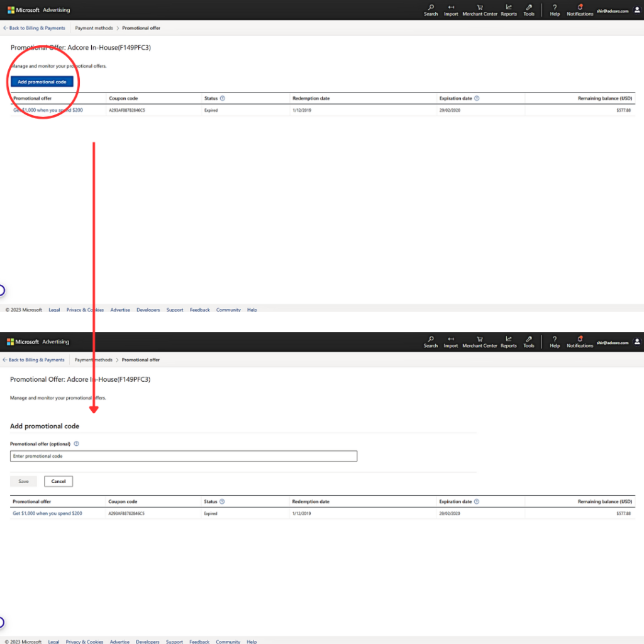644x644 pixels.
Task: Click the Enter promotional code text field
Action: pyautogui.click(x=184, y=456)
